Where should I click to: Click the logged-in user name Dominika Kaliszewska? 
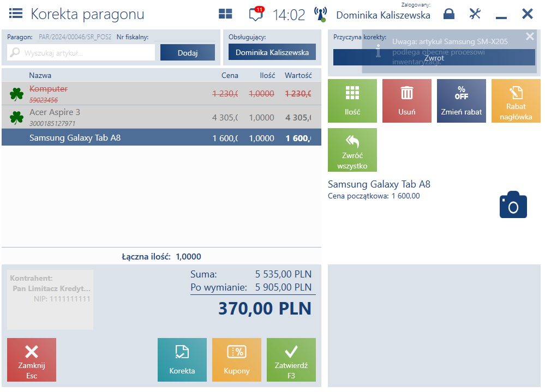coord(383,15)
